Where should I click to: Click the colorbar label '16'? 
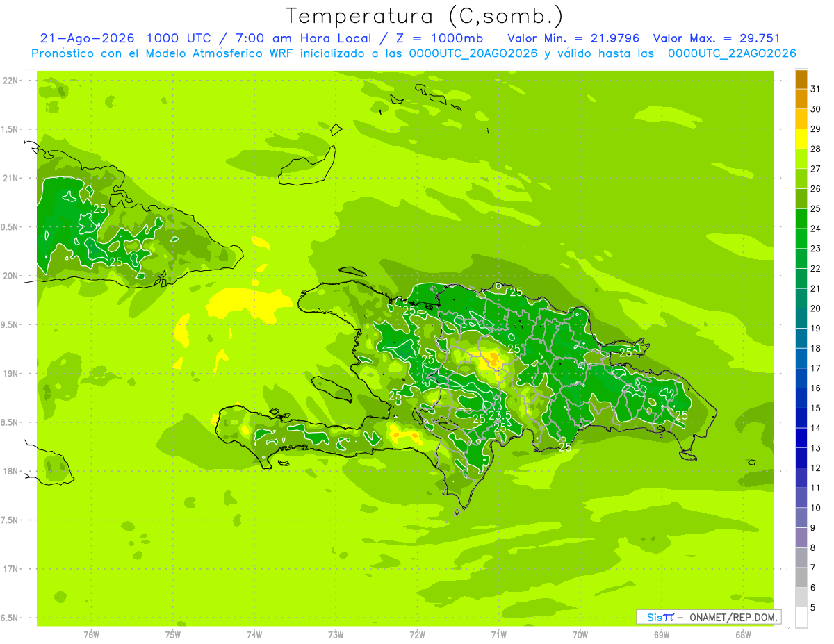(816, 388)
